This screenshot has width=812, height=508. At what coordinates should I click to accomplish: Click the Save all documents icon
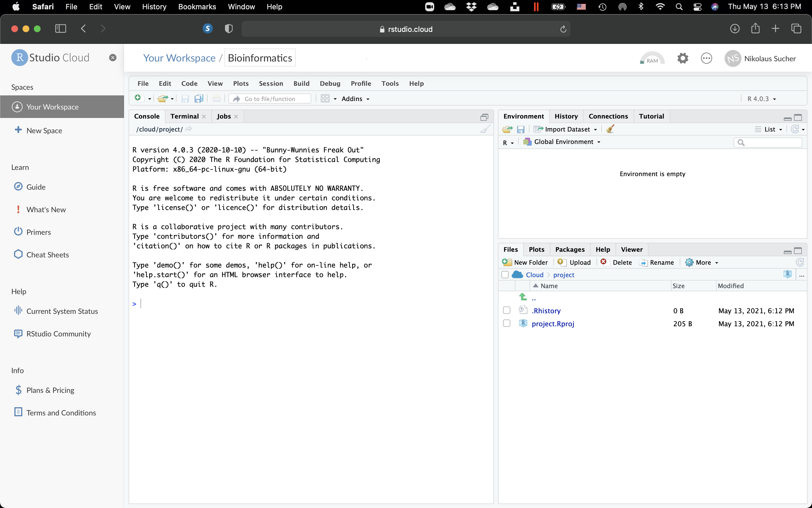pos(199,98)
